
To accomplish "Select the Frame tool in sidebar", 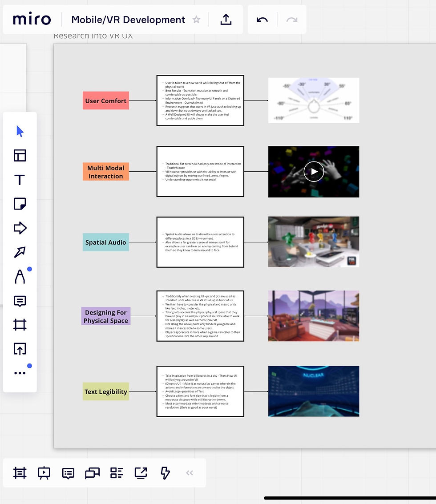I will (x=20, y=325).
